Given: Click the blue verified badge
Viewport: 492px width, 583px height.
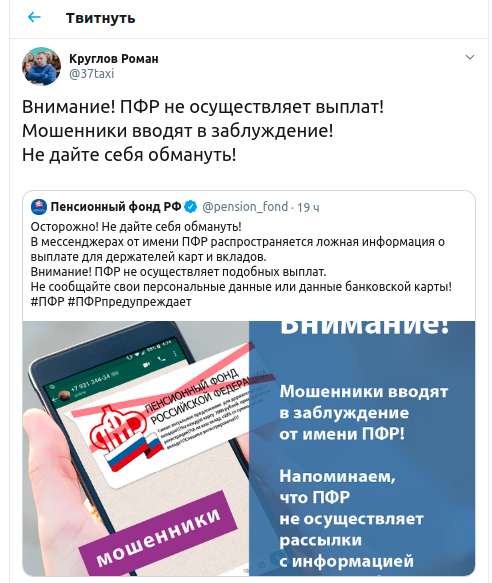Looking at the screenshot, I should [x=191, y=207].
